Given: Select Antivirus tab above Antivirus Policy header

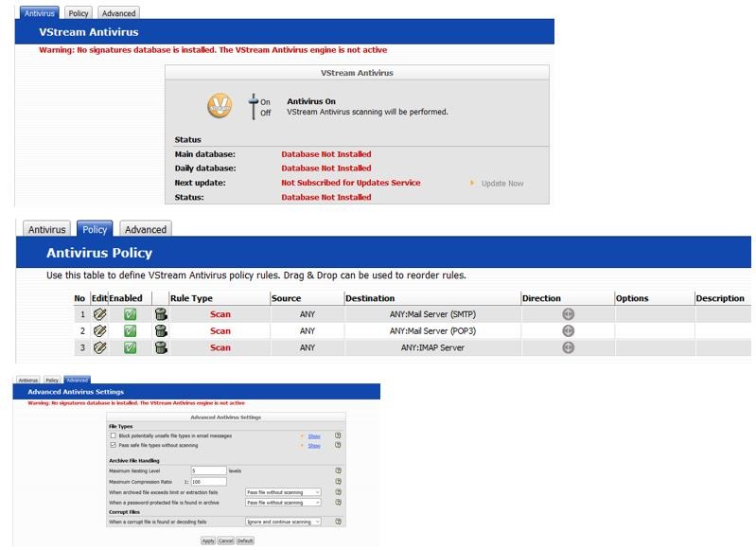Looking at the screenshot, I should tap(46, 230).
